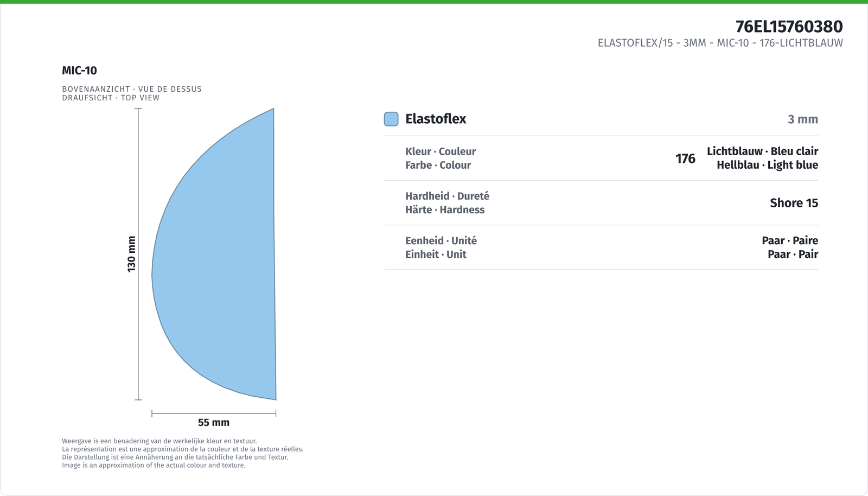The image size is (868, 496).
Task: Click the BOVENAANZICHT · VUE DE DESSUS caption
Action: (132, 89)
